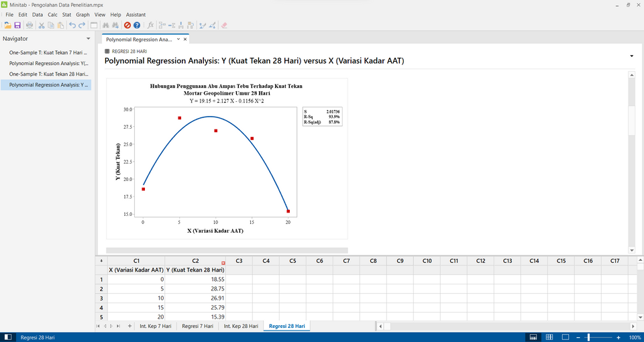Undo the last action

[x=72, y=25]
